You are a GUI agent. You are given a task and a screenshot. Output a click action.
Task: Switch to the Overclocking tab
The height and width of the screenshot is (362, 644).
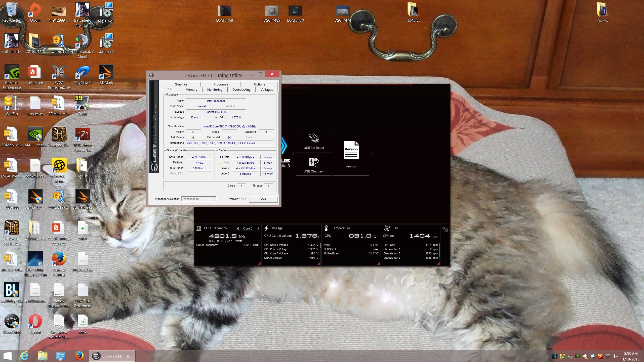(x=241, y=90)
